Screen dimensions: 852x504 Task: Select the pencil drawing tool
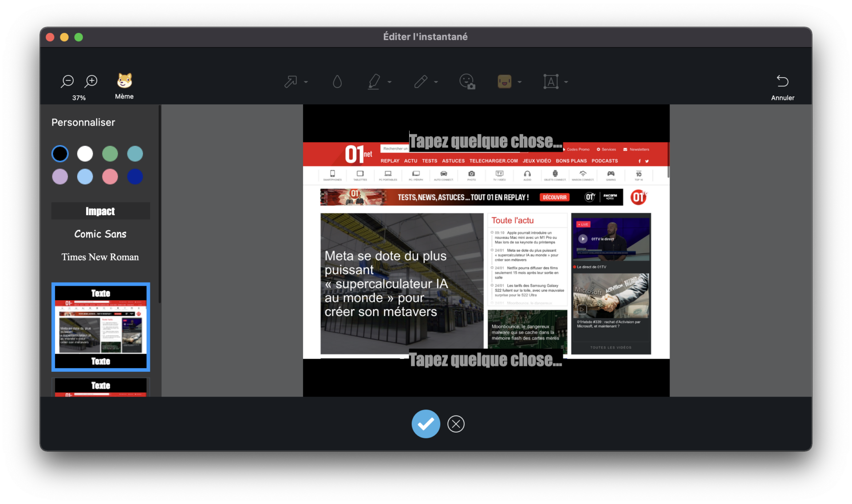[421, 82]
